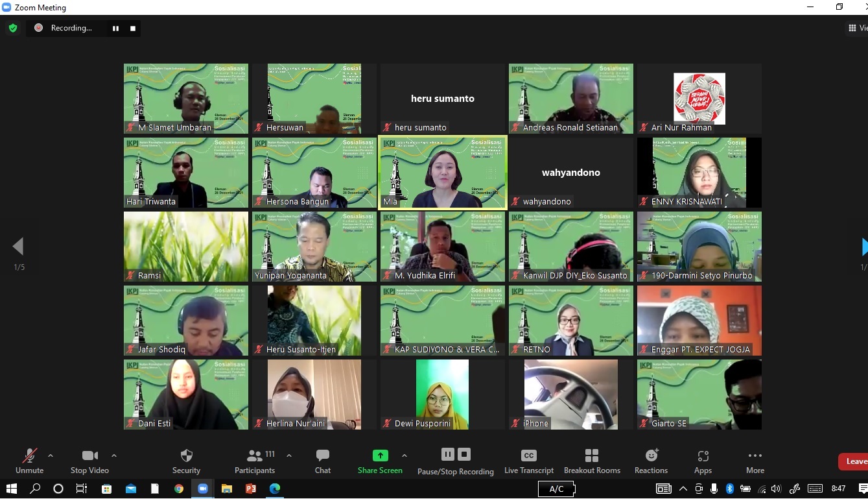Stop the recording in the top bar
This screenshot has height=499, width=868.
(x=133, y=28)
